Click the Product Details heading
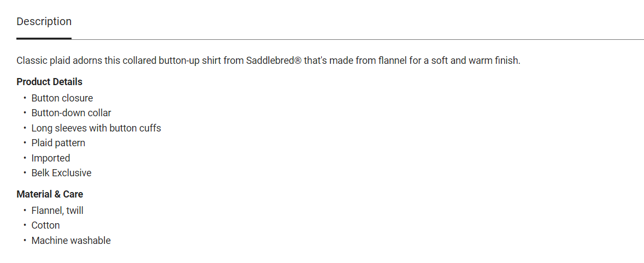The image size is (644, 263). pyautogui.click(x=49, y=82)
